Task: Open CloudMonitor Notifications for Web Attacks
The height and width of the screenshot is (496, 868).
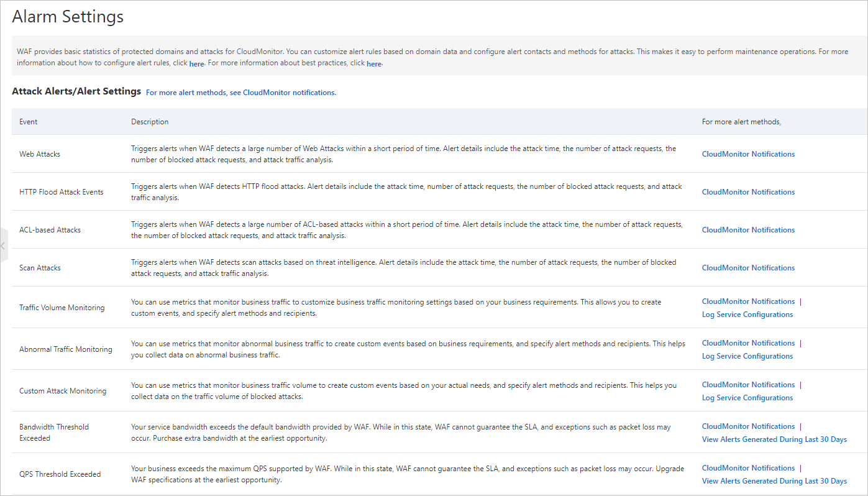Action: tap(748, 154)
